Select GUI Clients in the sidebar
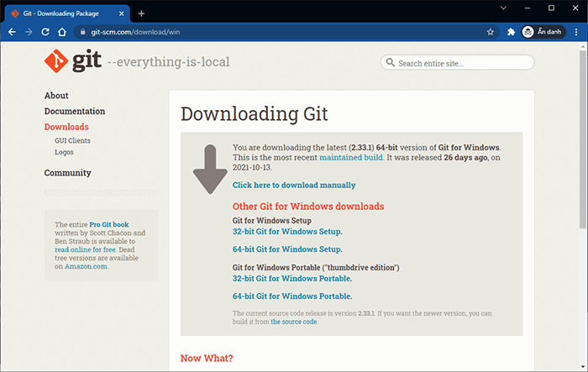Image resolution: width=588 pixels, height=372 pixels. 72,141
